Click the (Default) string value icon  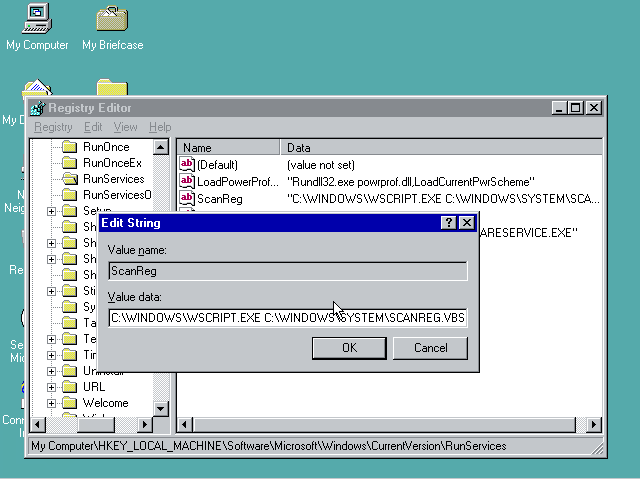click(x=187, y=164)
